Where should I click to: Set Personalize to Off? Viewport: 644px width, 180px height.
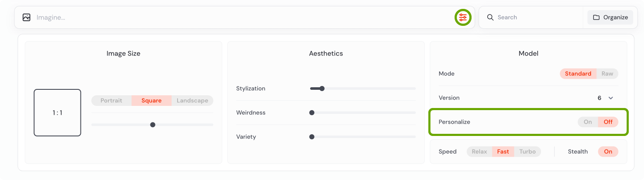point(608,122)
